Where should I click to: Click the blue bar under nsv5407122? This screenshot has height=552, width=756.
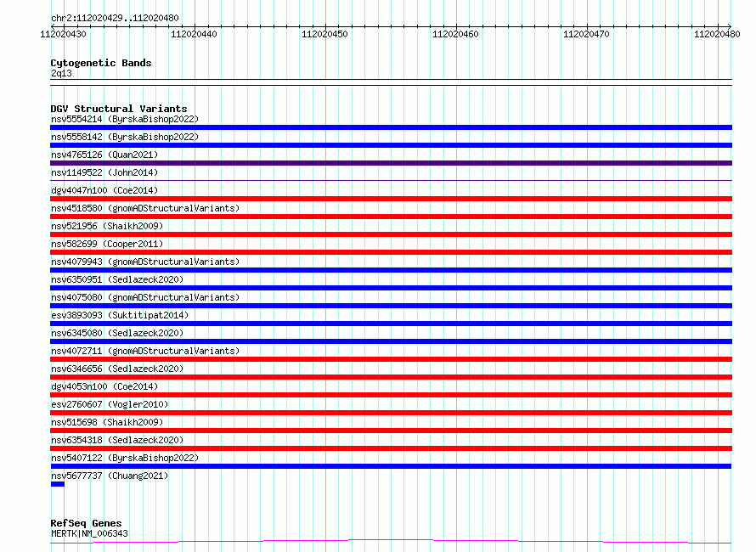click(x=391, y=466)
